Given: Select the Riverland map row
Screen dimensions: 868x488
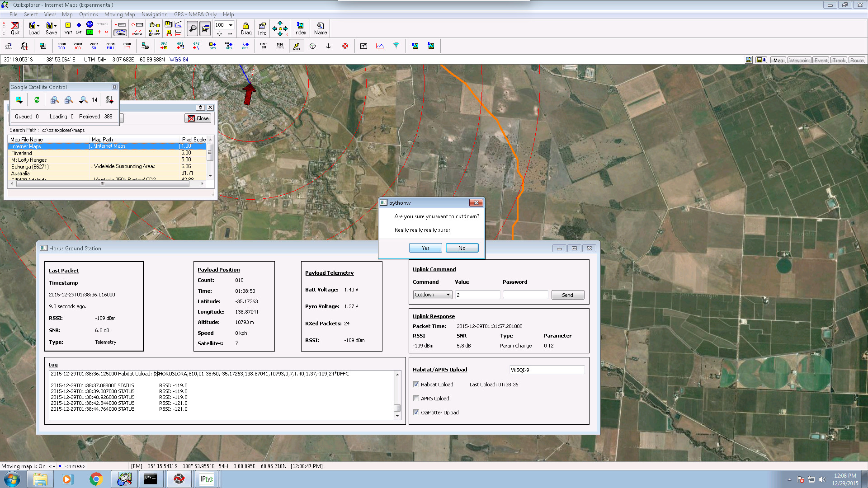Looking at the screenshot, I should [107, 153].
